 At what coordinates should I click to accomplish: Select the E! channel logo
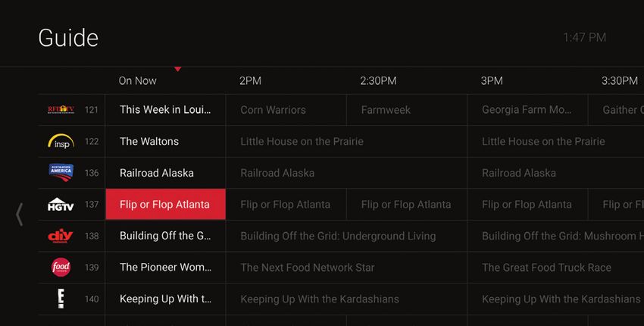coord(61,299)
